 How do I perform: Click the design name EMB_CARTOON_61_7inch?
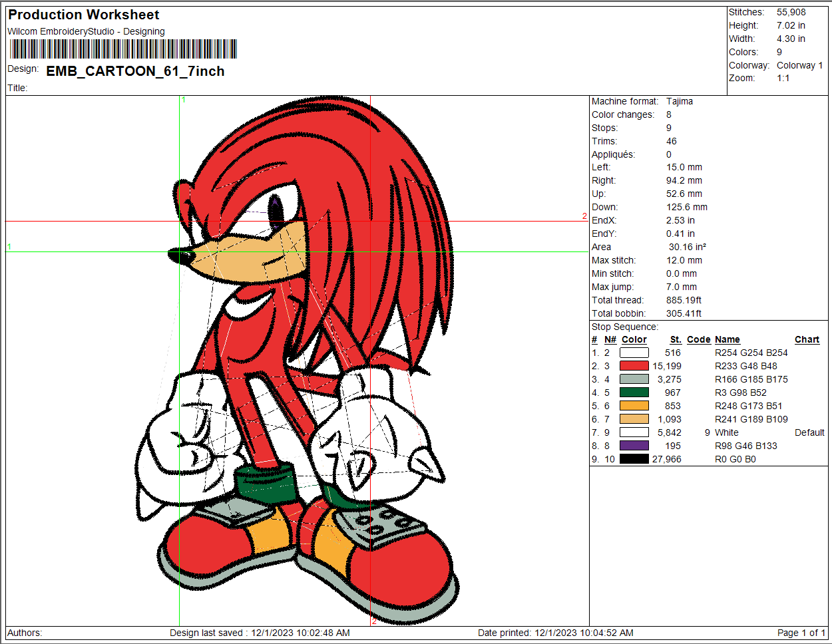pyautogui.click(x=135, y=71)
